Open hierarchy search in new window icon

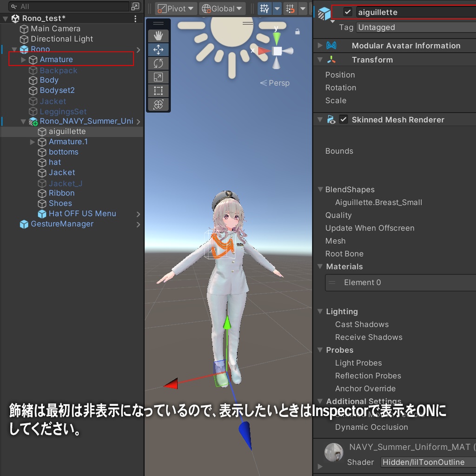click(135, 6)
